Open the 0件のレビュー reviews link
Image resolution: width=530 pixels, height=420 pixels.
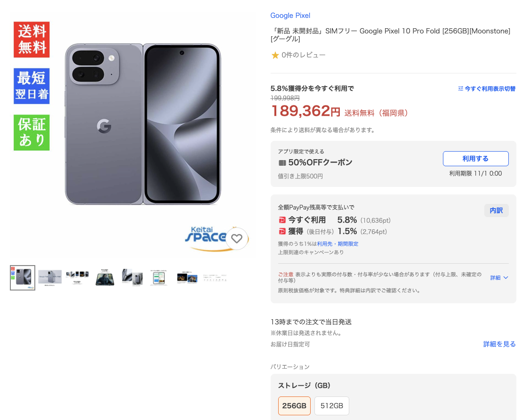(x=303, y=55)
